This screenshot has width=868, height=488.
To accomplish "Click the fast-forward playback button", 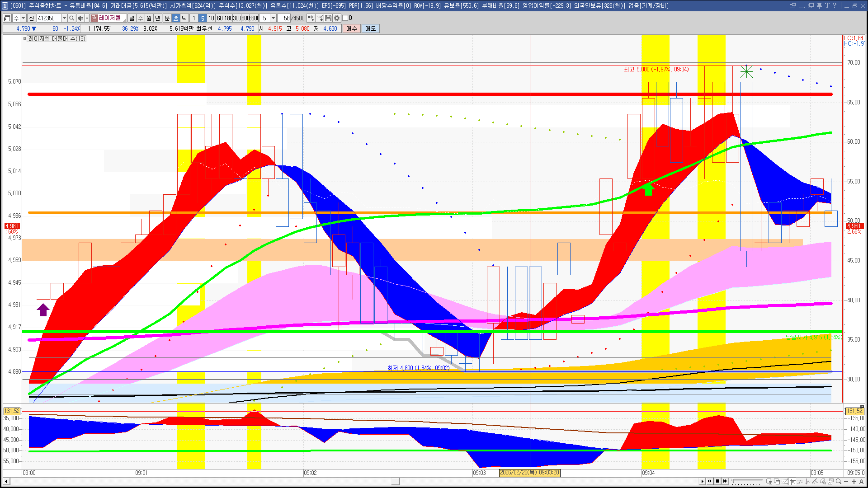I will pyautogui.click(x=725, y=481).
